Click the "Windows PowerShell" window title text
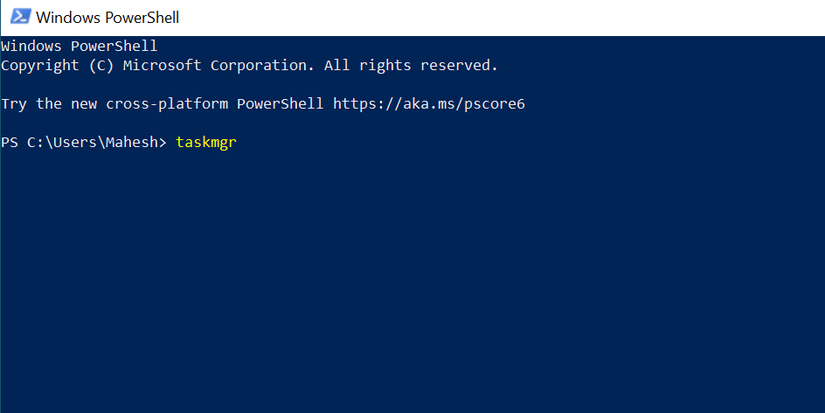This screenshot has height=413, width=825. (108, 18)
